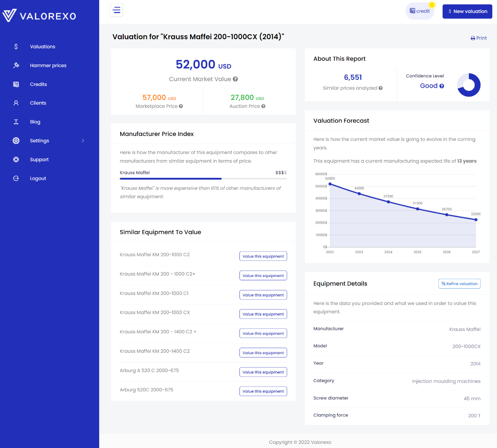
Task: Click the Valorexo logo
Action: pos(39,16)
